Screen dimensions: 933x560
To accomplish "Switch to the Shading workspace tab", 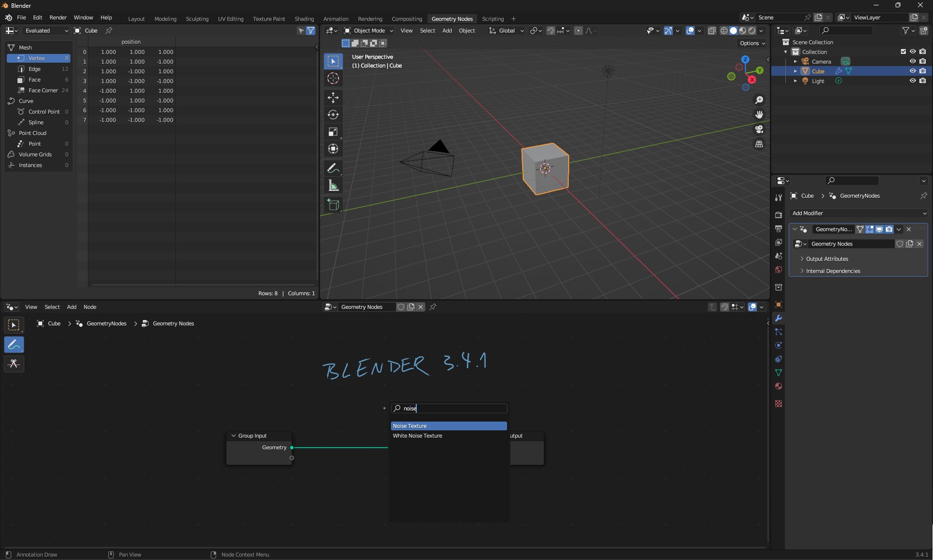I will coord(304,19).
